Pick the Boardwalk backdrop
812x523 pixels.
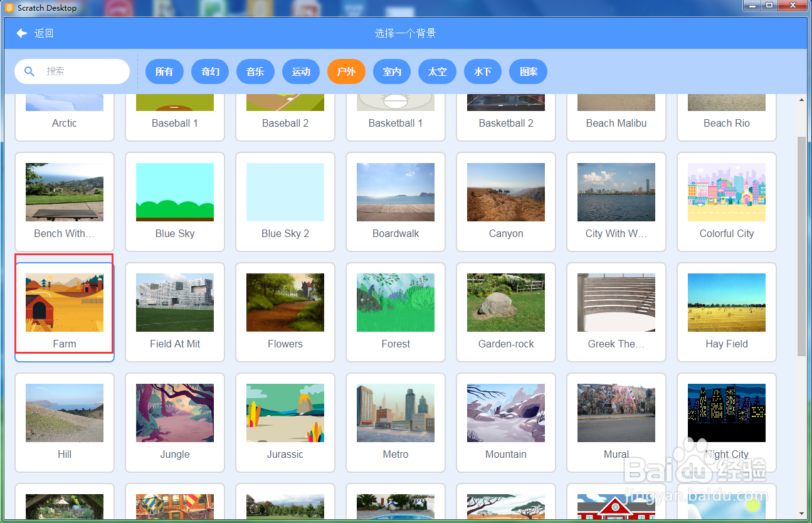point(396,202)
